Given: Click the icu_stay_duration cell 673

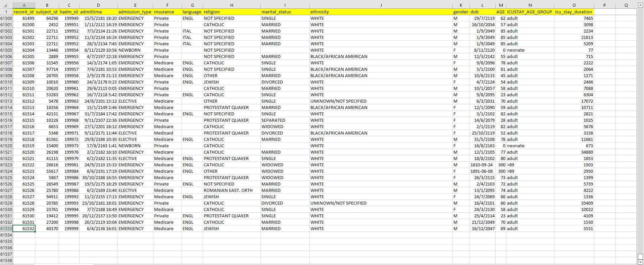Looking at the screenshot, I should click(x=574, y=146).
